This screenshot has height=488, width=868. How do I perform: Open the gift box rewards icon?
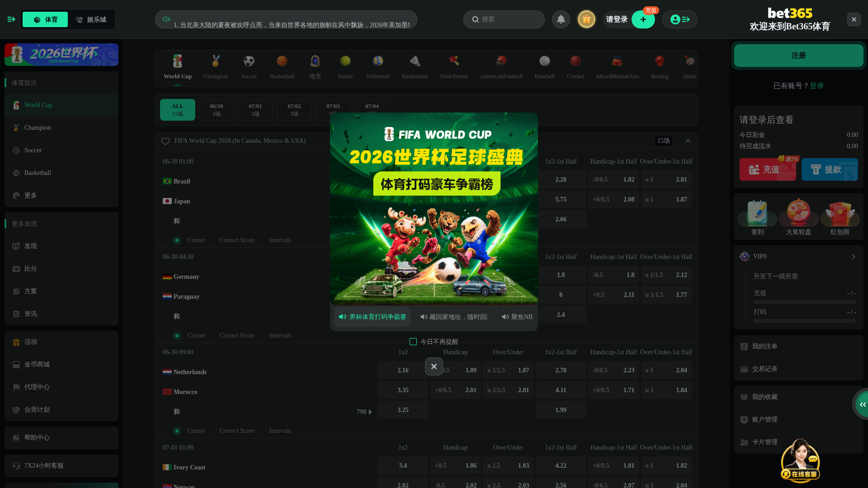pyautogui.click(x=586, y=19)
